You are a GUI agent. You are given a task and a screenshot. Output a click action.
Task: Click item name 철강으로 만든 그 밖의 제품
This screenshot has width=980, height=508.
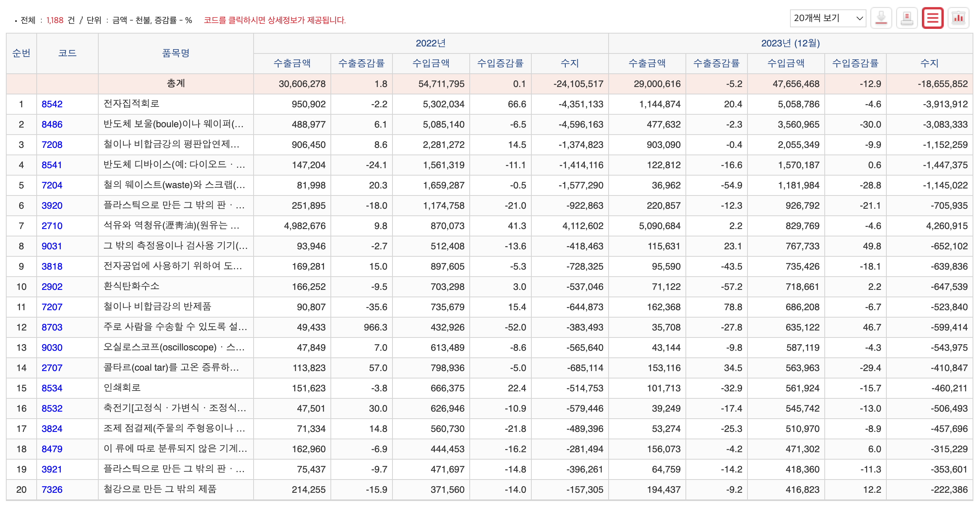pyautogui.click(x=160, y=489)
